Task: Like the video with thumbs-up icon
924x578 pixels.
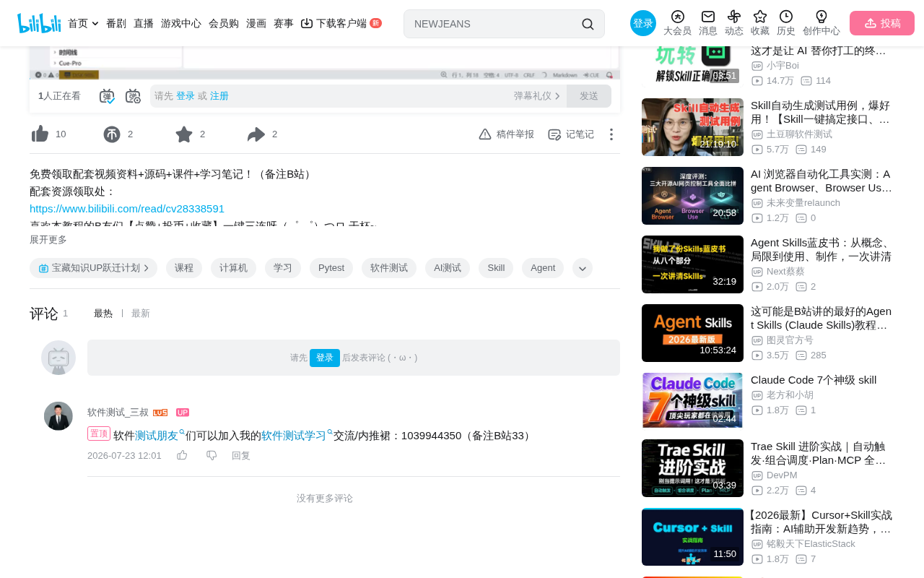Action: pyautogui.click(x=40, y=134)
